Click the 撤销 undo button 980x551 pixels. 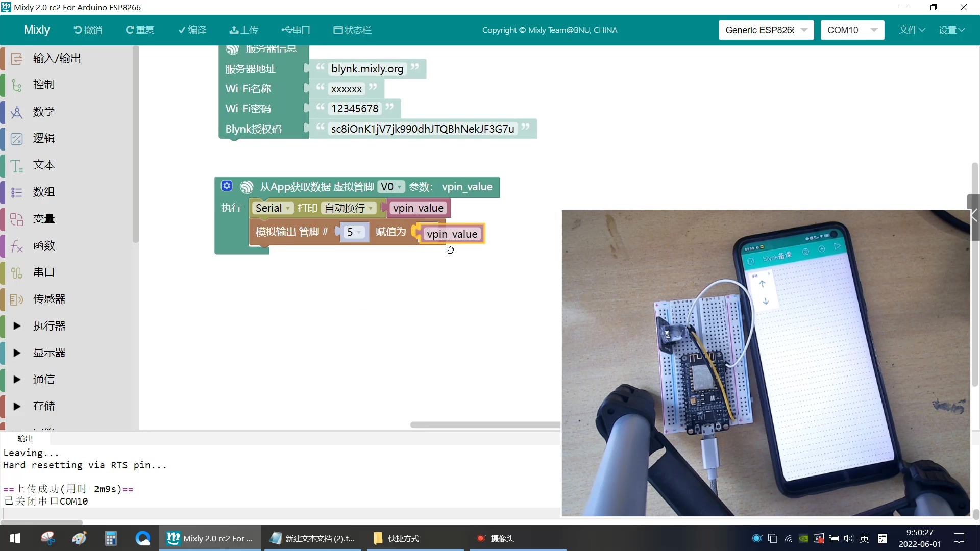(x=88, y=30)
